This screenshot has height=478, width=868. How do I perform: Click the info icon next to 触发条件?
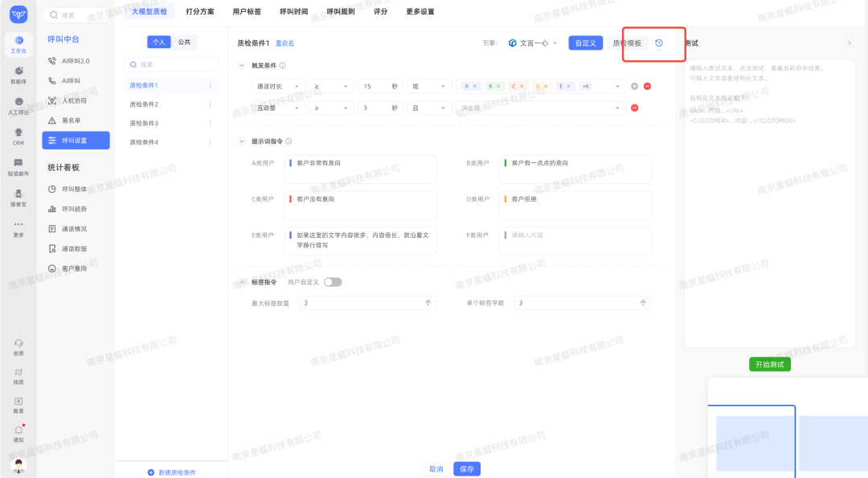tap(282, 66)
